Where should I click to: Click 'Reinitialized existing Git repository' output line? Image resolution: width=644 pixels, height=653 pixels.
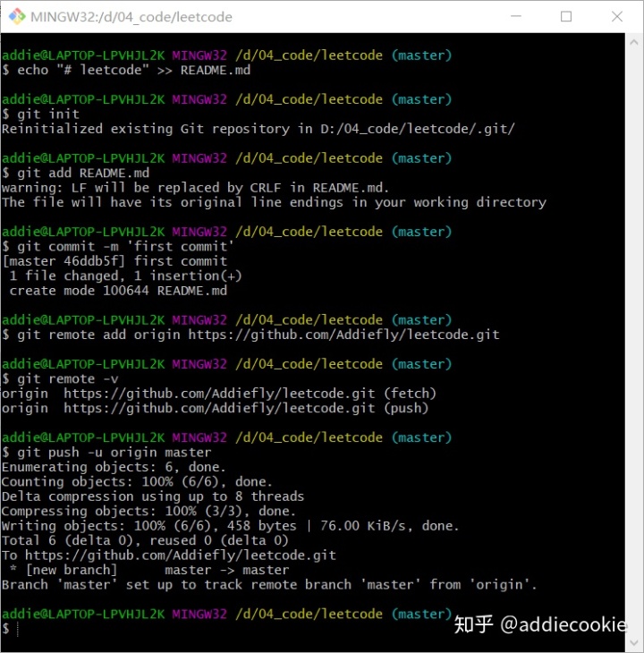click(x=258, y=129)
